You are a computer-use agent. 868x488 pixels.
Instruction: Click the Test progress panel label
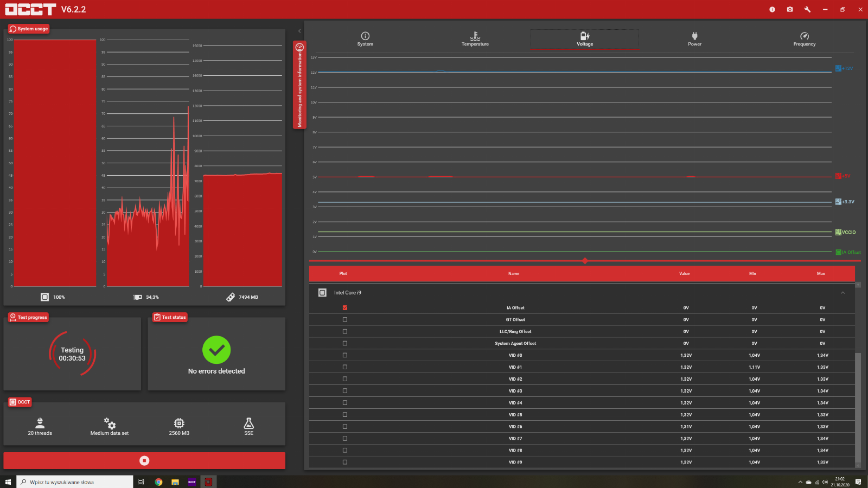tap(28, 317)
